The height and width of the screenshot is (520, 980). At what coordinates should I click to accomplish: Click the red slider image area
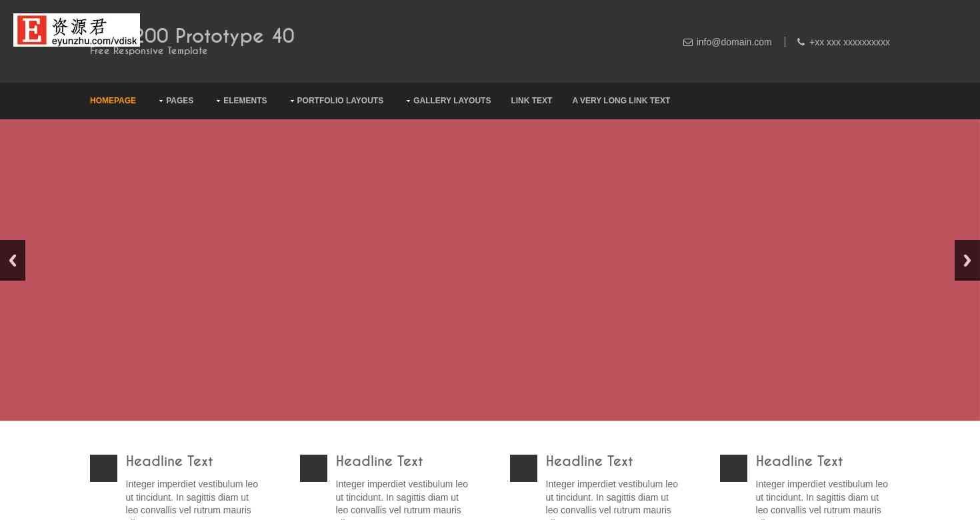pyautogui.click(x=490, y=270)
